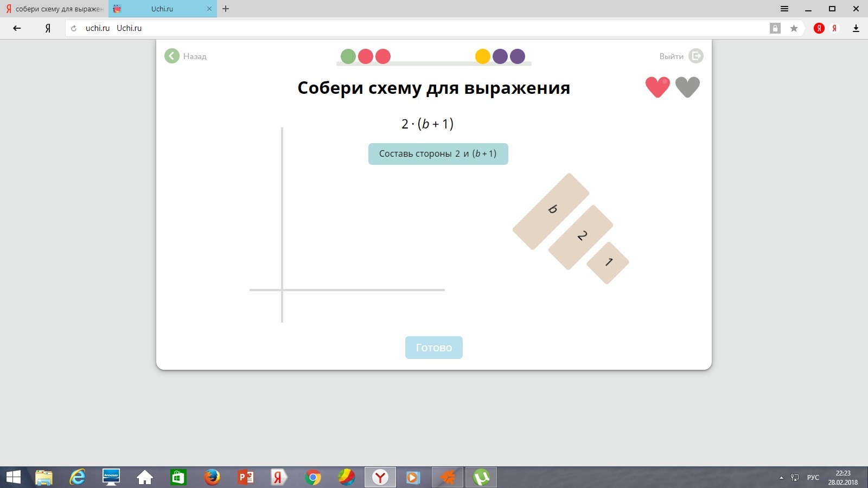Click the green Назад back arrow
The width and height of the screenshot is (868, 488).
[x=172, y=56]
